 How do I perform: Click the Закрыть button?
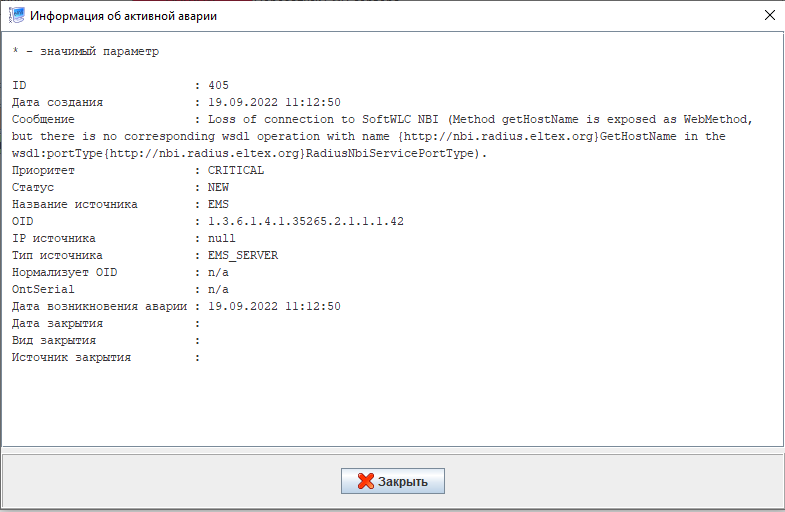coord(392,481)
